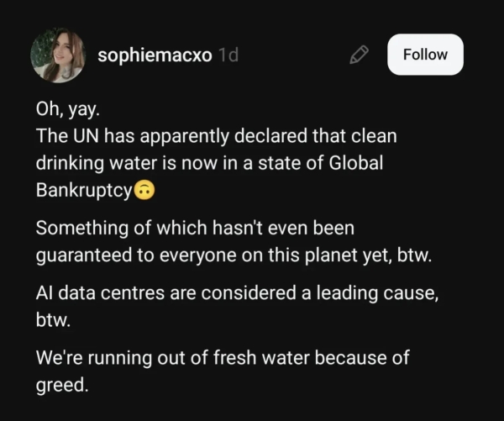This screenshot has height=421, width=504.
Task: Click the upside-down face emoji
Action: click(144, 191)
